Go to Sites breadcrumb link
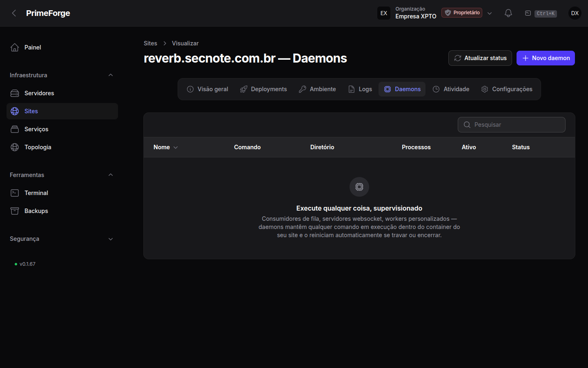The image size is (588, 368). pos(150,43)
